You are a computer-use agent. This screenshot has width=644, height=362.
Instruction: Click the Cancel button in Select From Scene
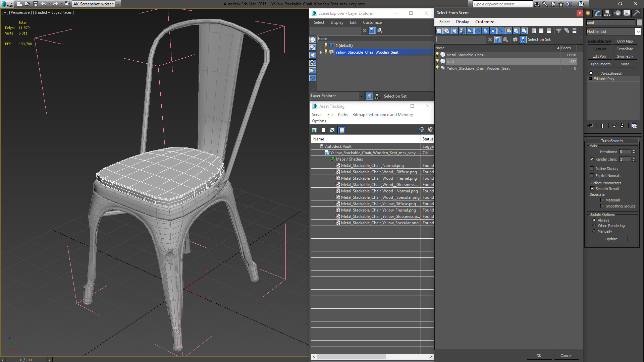[566, 356]
